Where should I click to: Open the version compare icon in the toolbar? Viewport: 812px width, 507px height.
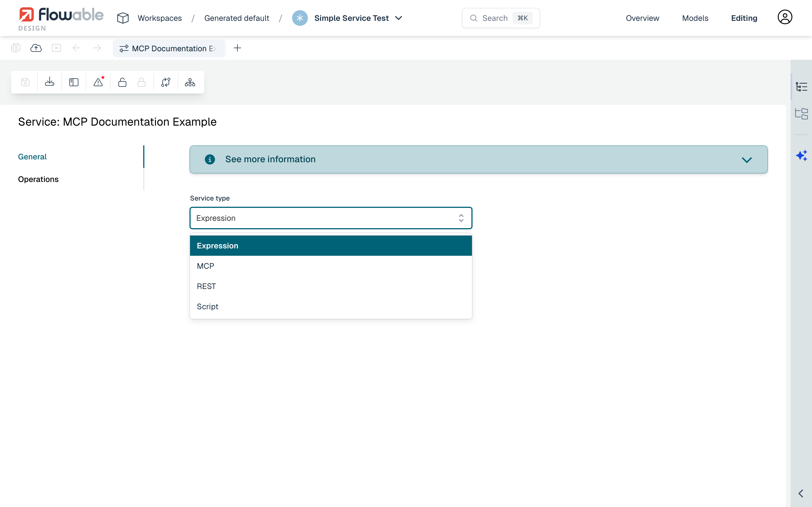(x=166, y=82)
